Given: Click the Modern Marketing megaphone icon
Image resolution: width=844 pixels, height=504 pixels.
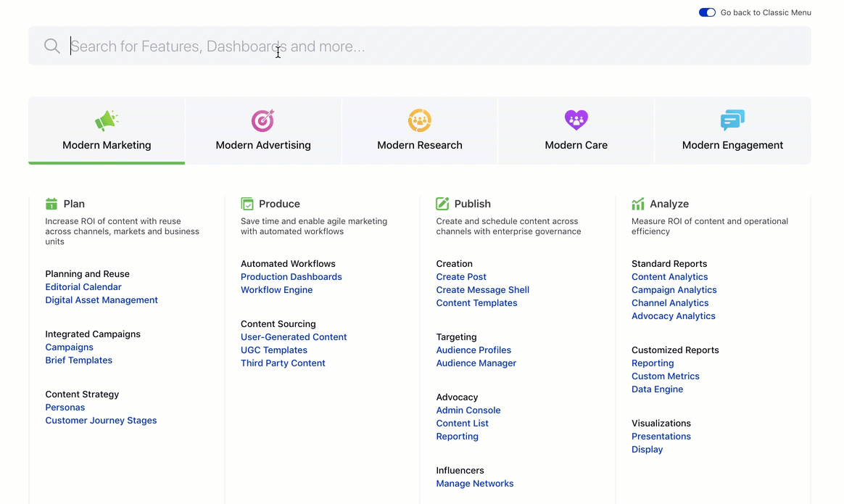Looking at the screenshot, I should 107,120.
